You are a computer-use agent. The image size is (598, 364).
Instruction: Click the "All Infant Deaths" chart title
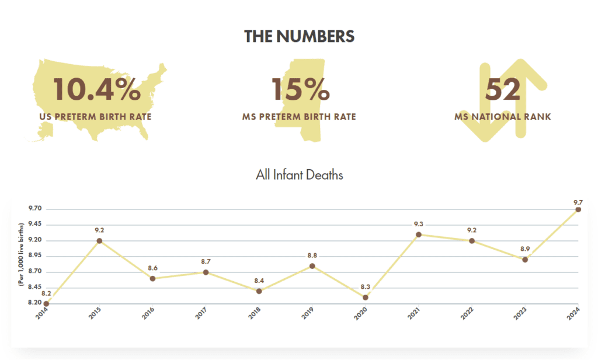(299, 174)
